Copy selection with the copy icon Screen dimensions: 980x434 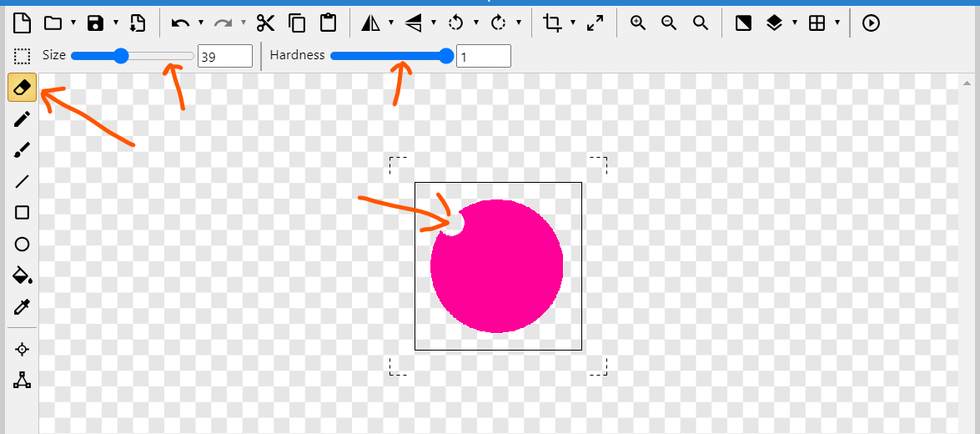coord(297,23)
